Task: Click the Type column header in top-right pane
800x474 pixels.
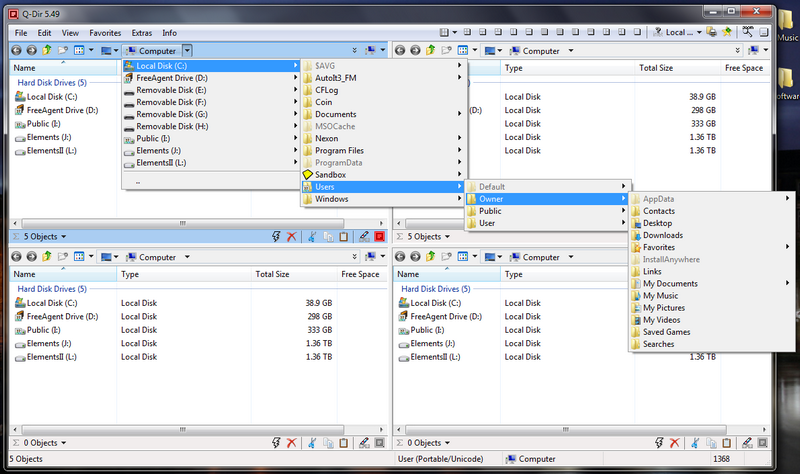Action: pyautogui.click(x=514, y=68)
